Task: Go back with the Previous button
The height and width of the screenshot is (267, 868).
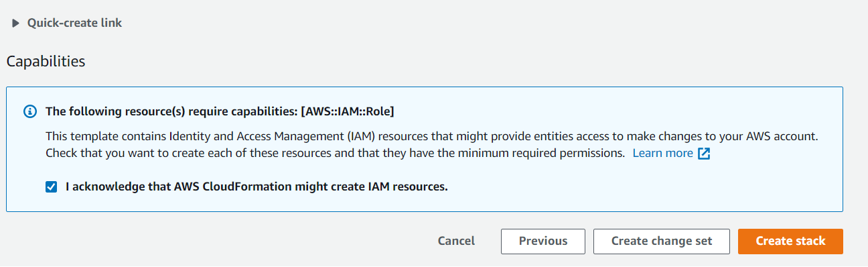Action: click(x=543, y=242)
